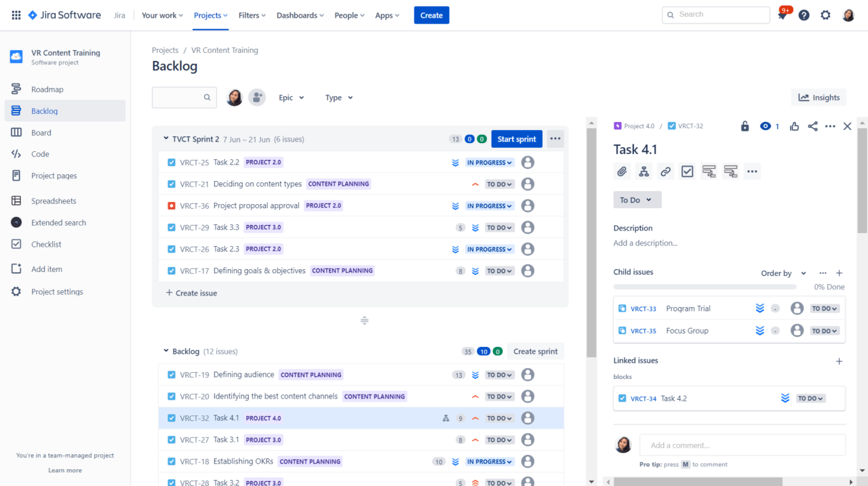The height and width of the screenshot is (486, 868).
Task: Toggle the restrictions lock icon on the issue
Action: click(x=744, y=126)
